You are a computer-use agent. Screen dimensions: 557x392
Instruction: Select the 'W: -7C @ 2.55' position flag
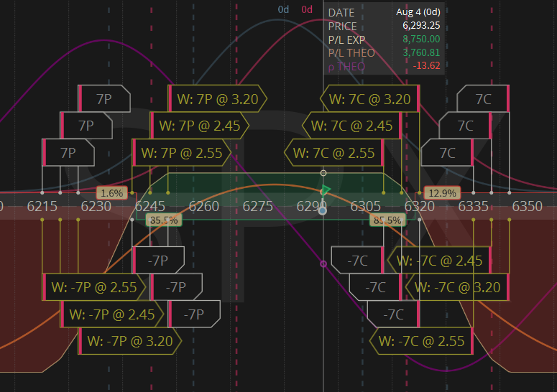click(x=422, y=341)
